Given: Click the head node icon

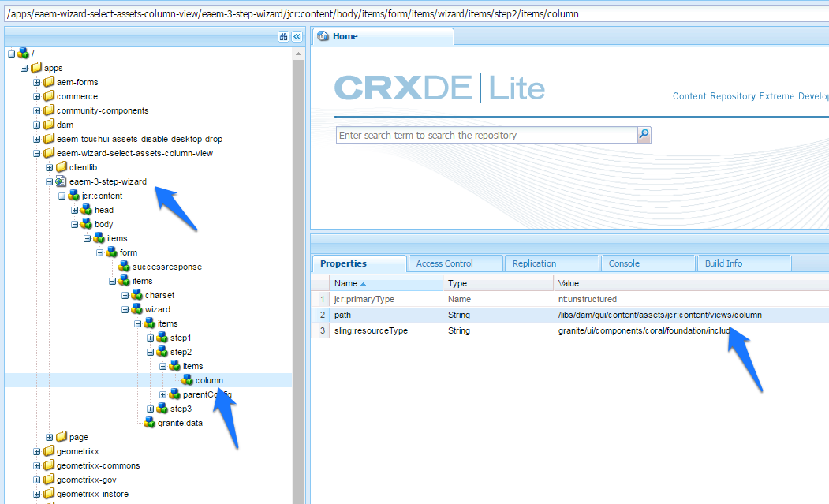Looking at the screenshot, I should (x=87, y=210).
